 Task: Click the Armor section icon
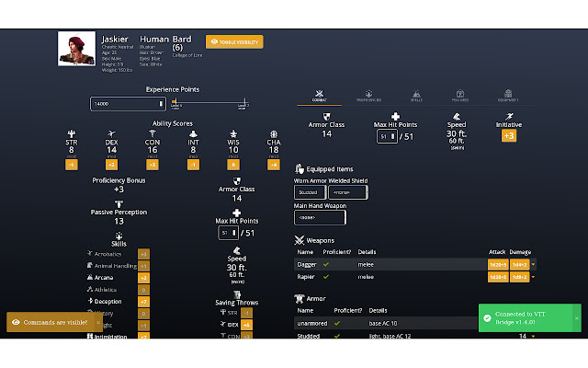pyautogui.click(x=300, y=298)
